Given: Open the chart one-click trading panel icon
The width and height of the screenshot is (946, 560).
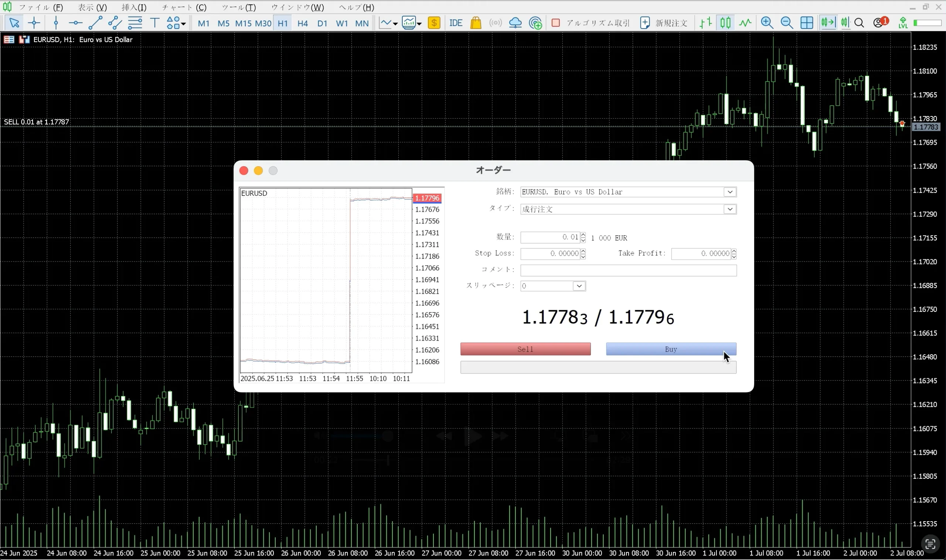Looking at the screenshot, I should point(24,39).
